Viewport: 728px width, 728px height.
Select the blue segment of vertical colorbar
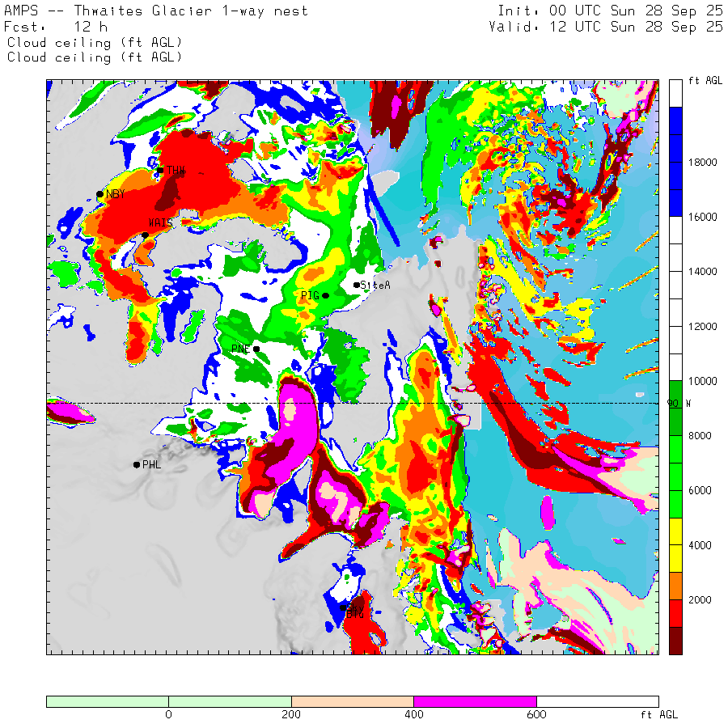675,161
